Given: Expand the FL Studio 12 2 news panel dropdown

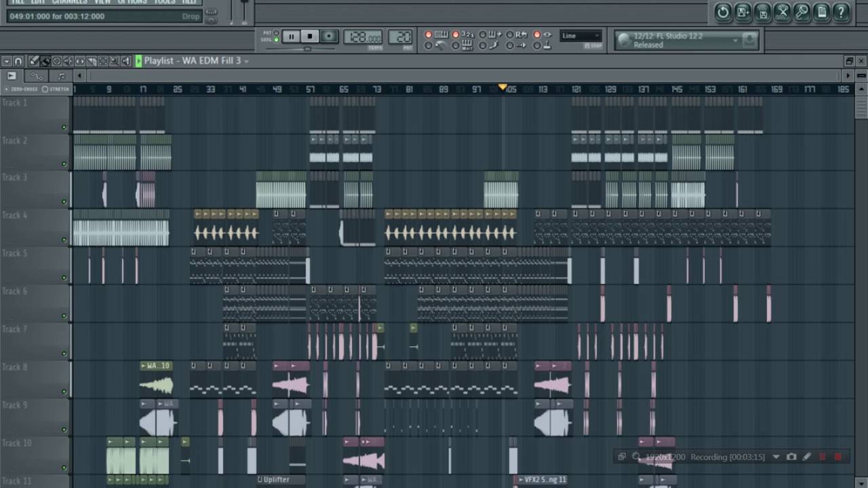Looking at the screenshot, I should (735, 41).
